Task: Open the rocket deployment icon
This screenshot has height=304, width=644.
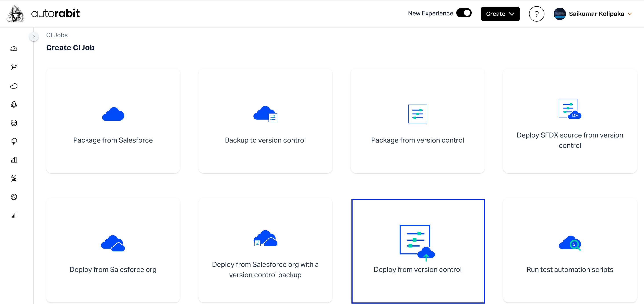Action: (x=14, y=104)
